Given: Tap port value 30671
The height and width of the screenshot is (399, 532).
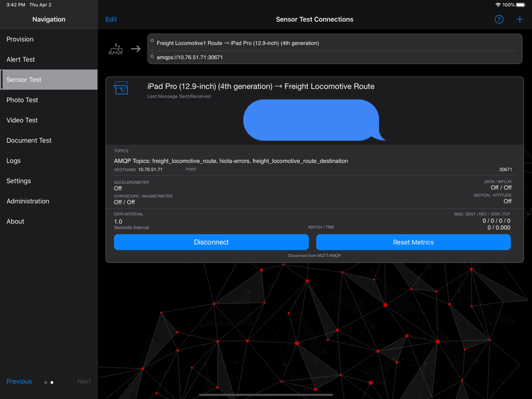Looking at the screenshot, I should [x=505, y=169].
